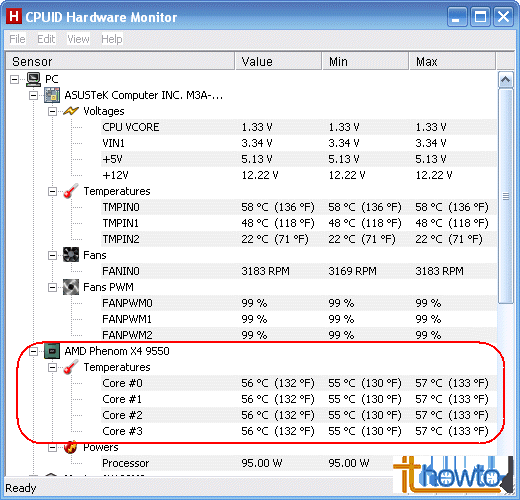Click the CPU Temperatures thermometer icon
Viewport: 520px width, 500px height.
(x=71, y=367)
